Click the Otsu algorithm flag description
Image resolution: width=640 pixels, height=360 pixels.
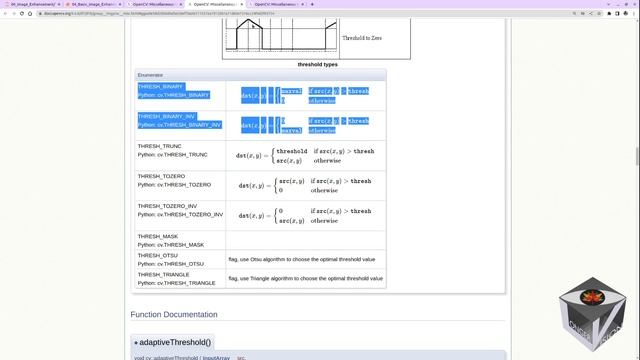point(302,259)
